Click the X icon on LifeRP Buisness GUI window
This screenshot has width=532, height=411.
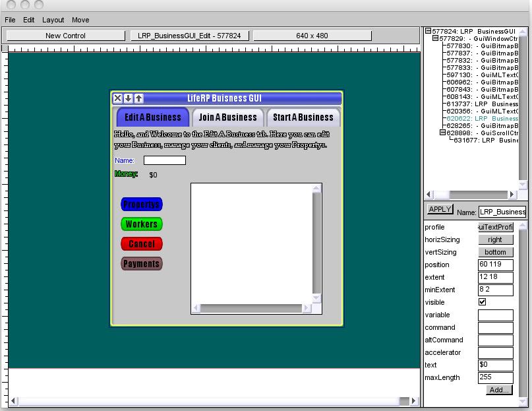point(117,98)
